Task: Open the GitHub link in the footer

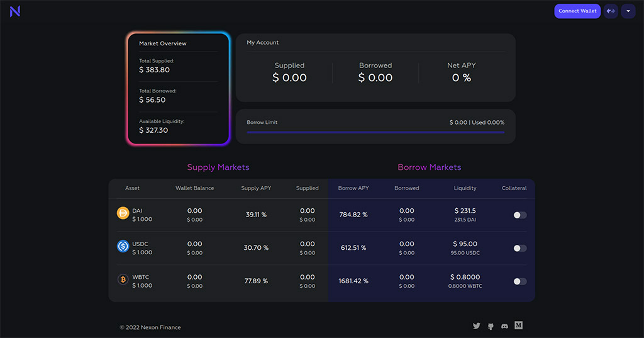Action: [491, 326]
